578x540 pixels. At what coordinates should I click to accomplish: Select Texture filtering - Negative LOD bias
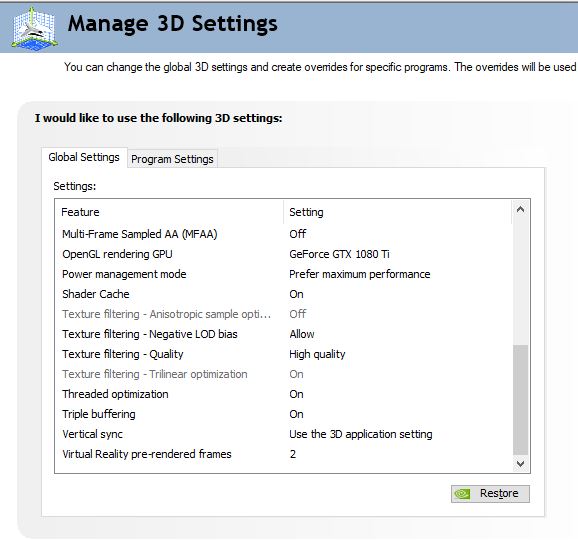[x=150, y=334]
